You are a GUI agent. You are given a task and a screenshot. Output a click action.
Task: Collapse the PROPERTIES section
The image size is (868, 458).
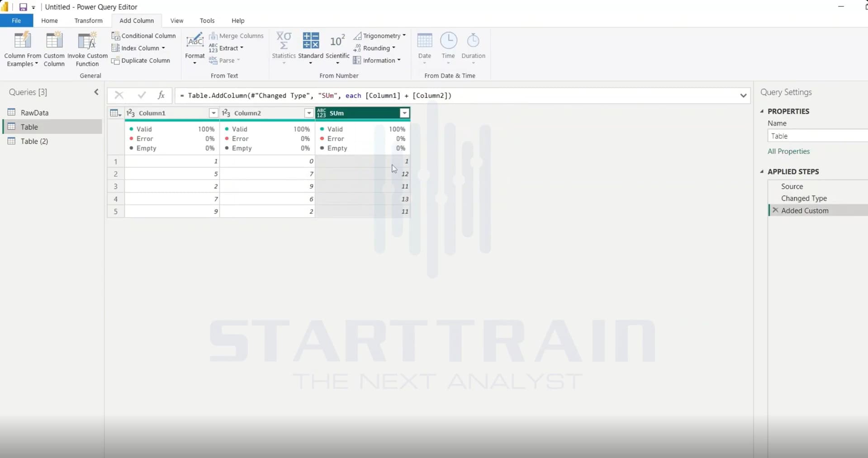[762, 111]
